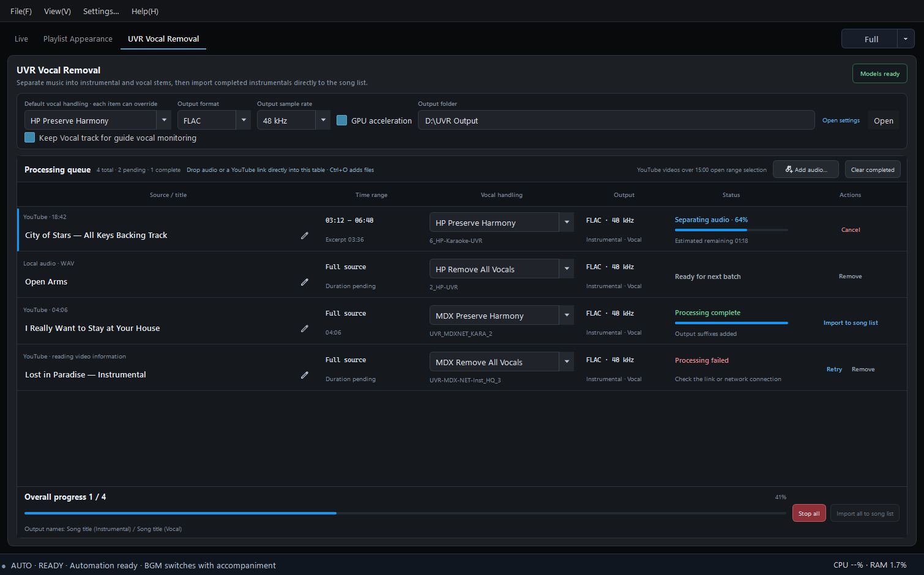Expand the MDX Preserve Harmony dropdown

[502, 316]
